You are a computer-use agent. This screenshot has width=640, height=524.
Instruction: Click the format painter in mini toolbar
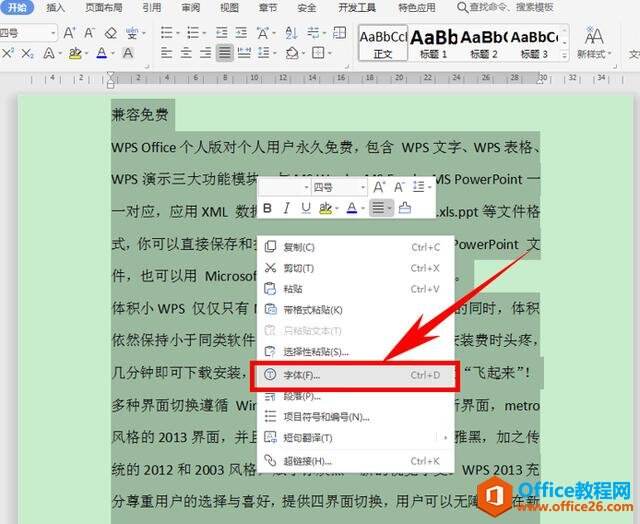404,208
